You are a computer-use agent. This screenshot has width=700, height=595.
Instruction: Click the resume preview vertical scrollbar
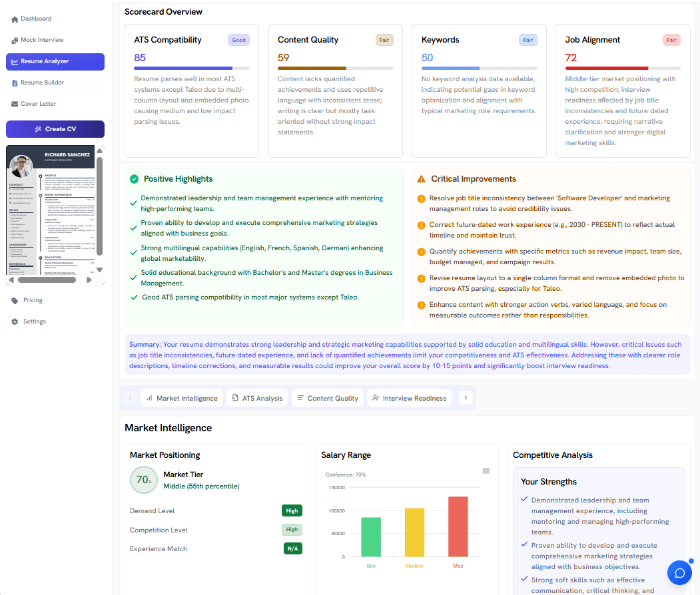[x=99, y=206]
